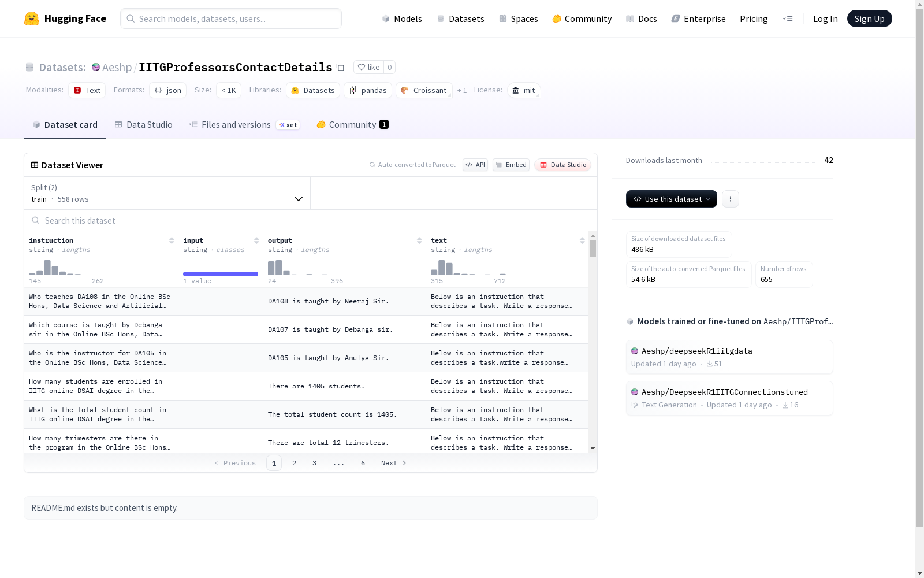Go to the Next page of rows
Screen dimensions: 924x578
(x=394, y=463)
